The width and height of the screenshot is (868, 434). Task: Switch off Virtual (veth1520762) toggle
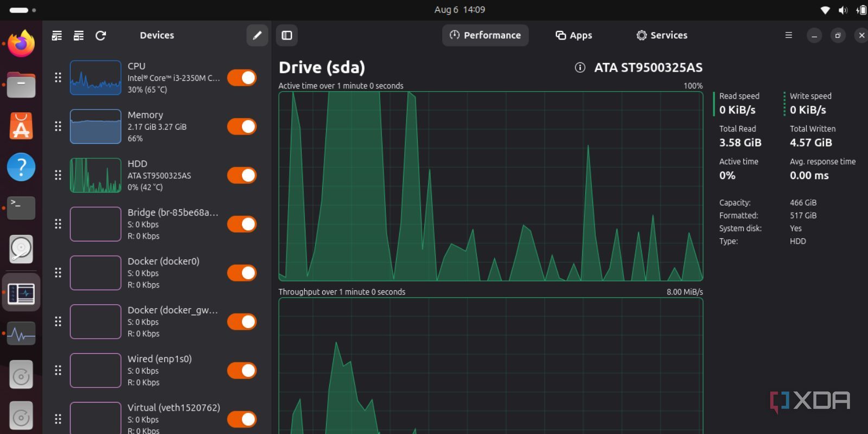click(242, 419)
